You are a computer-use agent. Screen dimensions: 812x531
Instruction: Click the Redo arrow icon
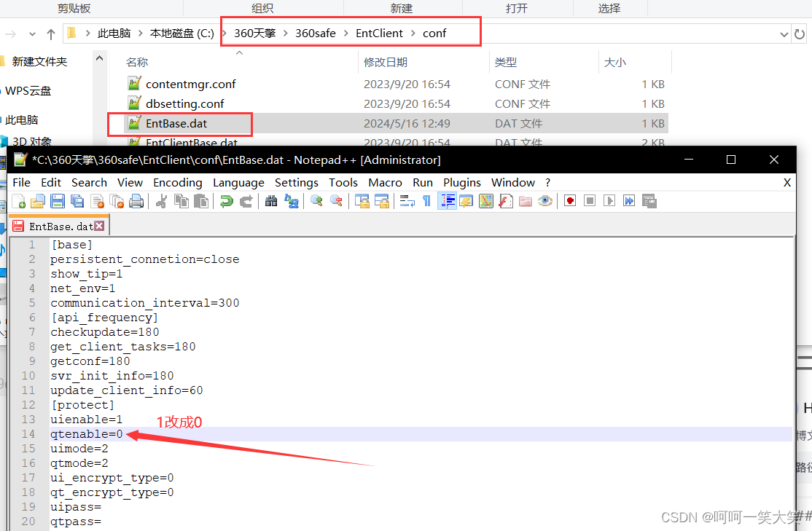[x=246, y=201]
